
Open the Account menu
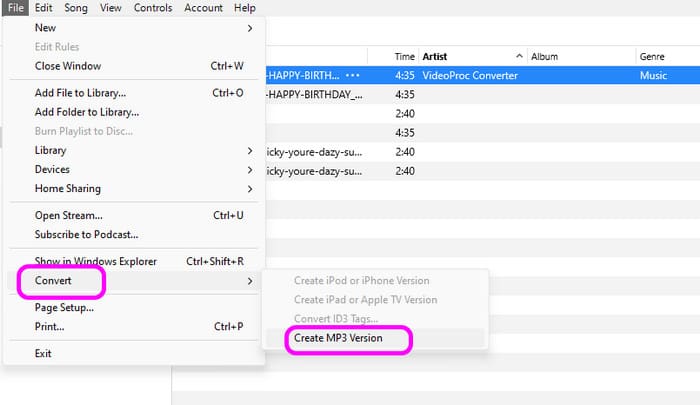[x=203, y=8]
